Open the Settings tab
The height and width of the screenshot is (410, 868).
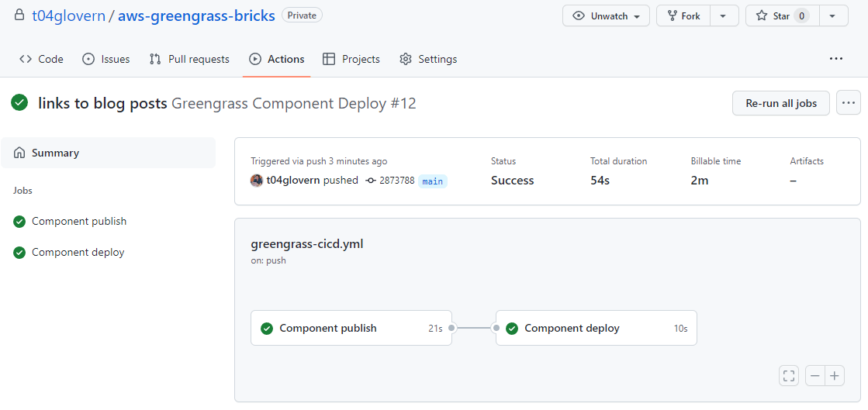click(428, 59)
